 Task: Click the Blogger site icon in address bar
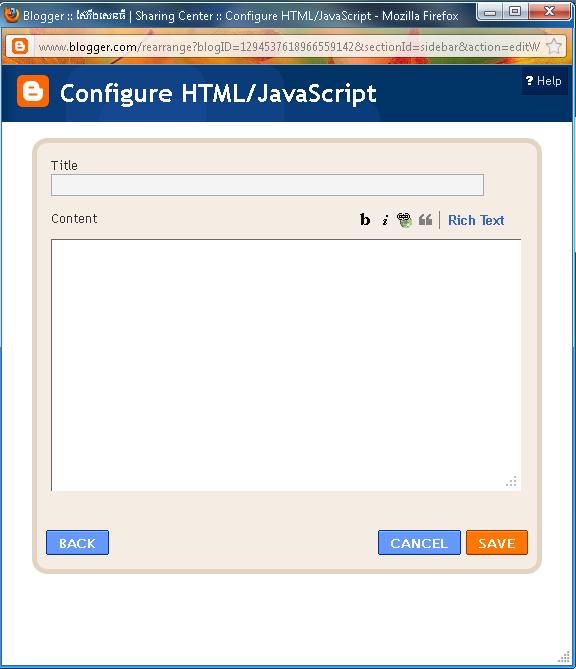click(20, 46)
